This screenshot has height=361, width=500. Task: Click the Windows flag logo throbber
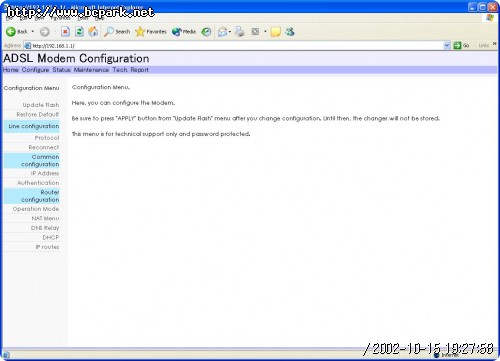(x=489, y=18)
